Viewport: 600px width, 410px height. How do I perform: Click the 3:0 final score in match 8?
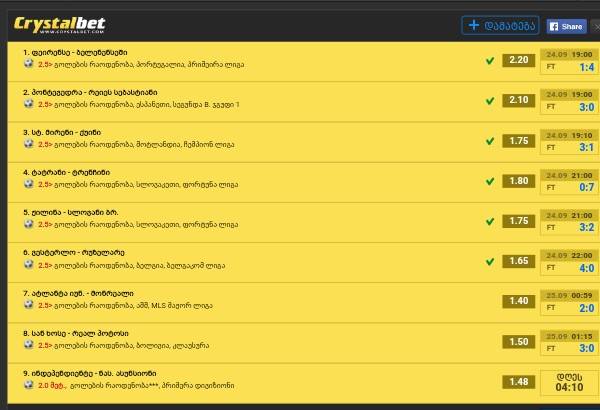[x=587, y=348]
